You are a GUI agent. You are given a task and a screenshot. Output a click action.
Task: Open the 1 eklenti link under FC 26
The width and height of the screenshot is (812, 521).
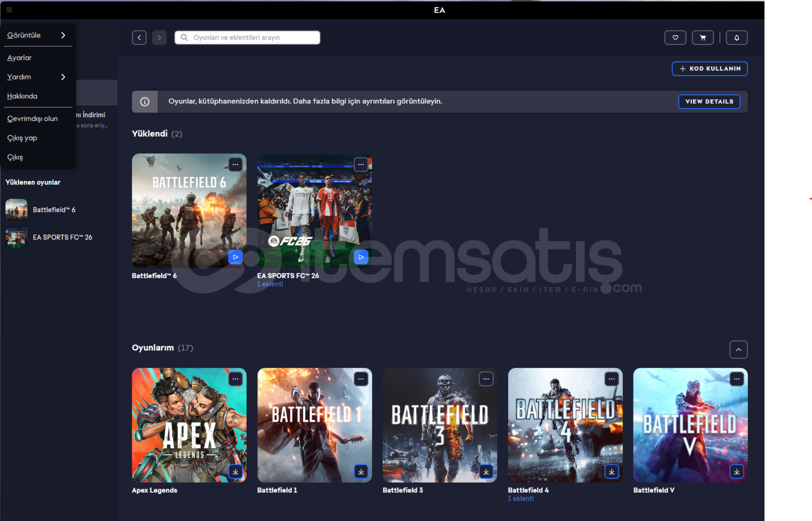tap(270, 284)
